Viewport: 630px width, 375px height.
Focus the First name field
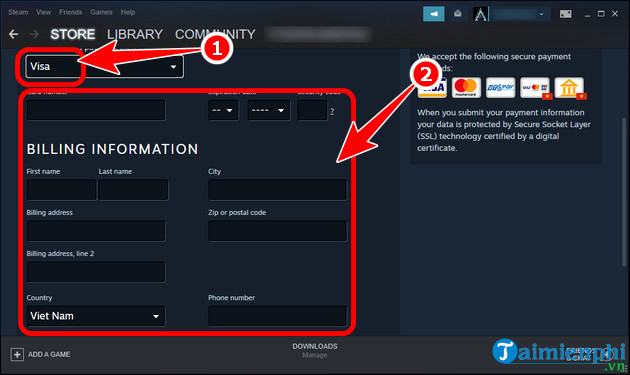pos(61,190)
